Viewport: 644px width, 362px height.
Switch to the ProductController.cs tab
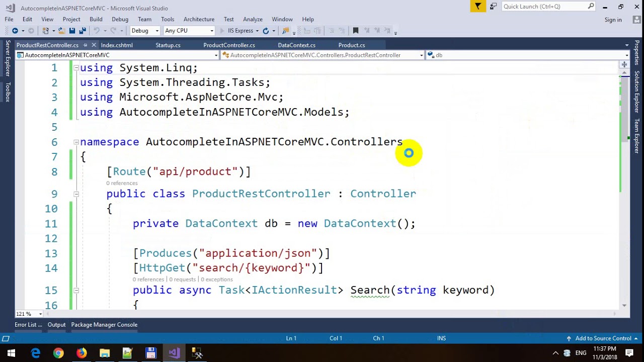(x=229, y=45)
